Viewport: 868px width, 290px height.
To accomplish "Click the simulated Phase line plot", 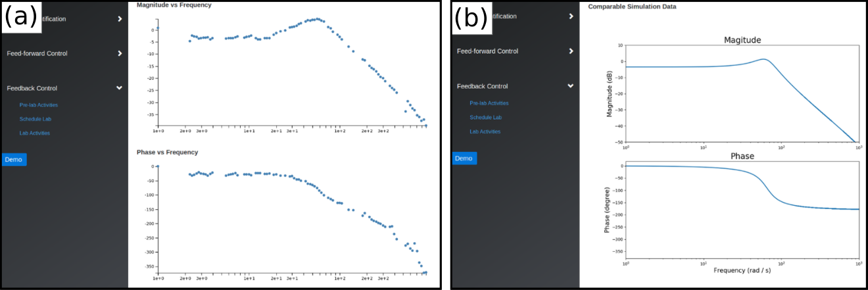I will 742,210.
